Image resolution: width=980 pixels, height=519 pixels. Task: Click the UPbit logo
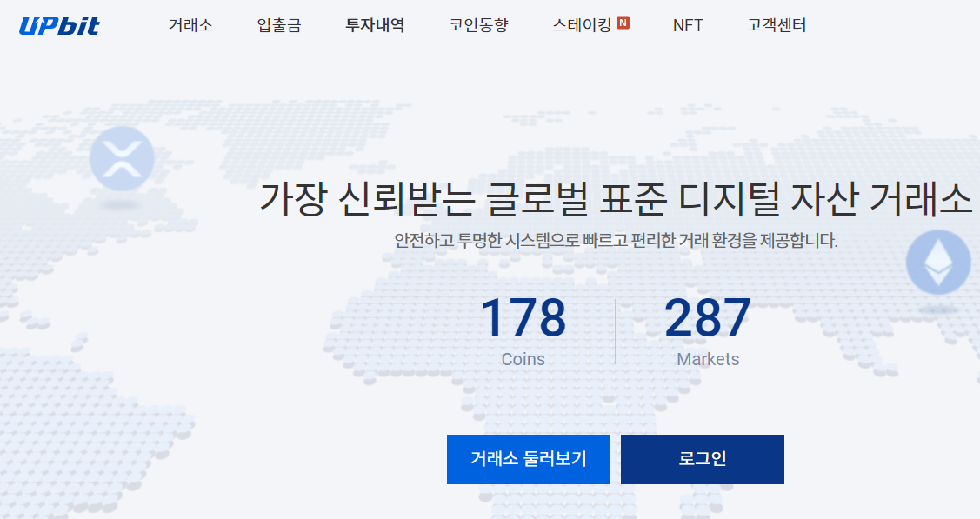coord(59,25)
